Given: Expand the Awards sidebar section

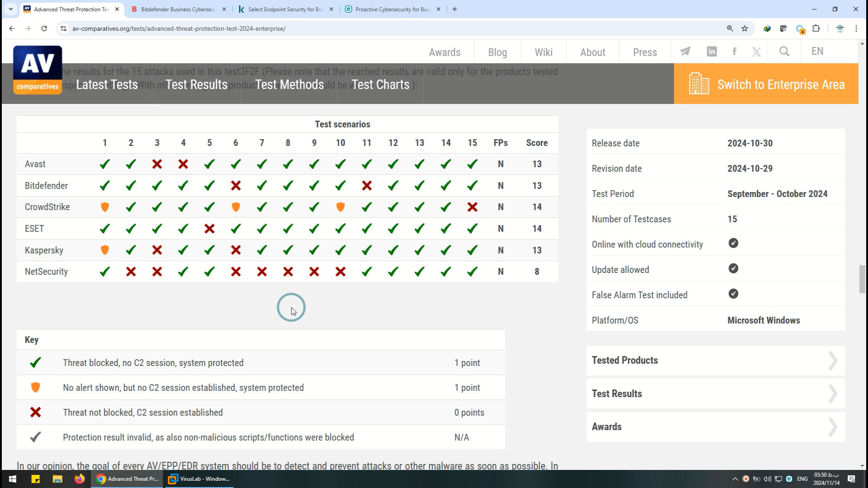Looking at the screenshot, I should coord(716,427).
